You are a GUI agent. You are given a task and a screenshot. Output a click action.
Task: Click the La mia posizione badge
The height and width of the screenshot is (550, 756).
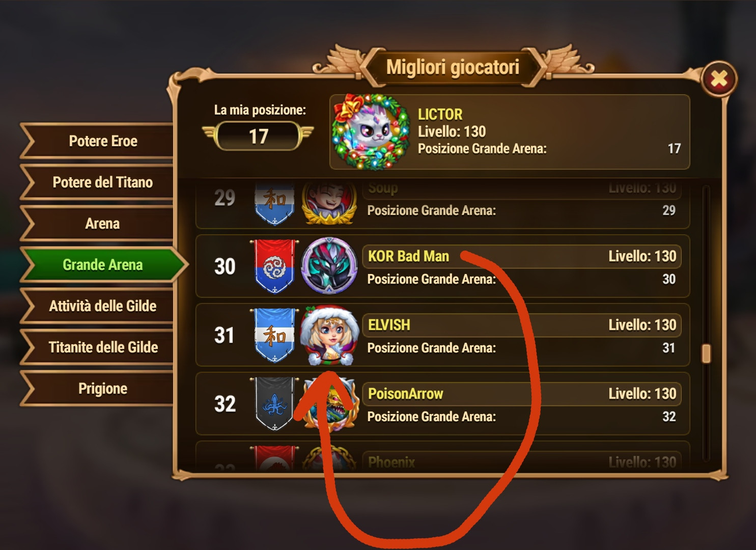pyautogui.click(x=258, y=136)
